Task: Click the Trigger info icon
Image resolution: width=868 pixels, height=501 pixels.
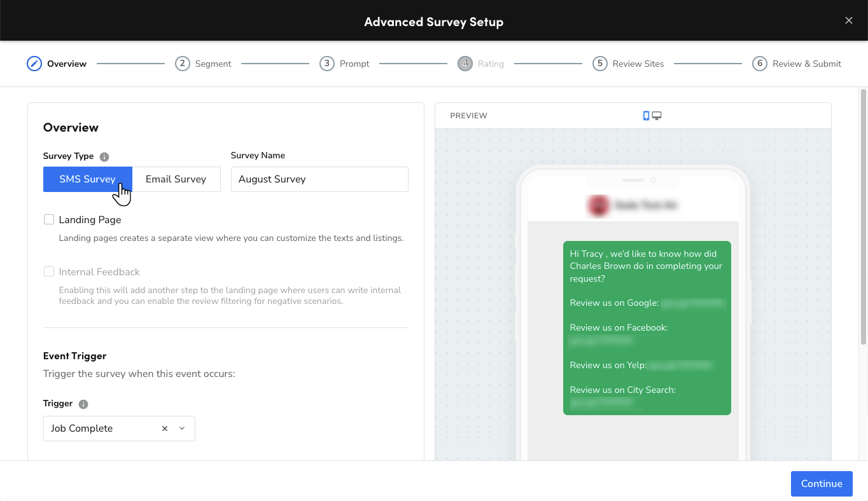Action: (x=83, y=404)
